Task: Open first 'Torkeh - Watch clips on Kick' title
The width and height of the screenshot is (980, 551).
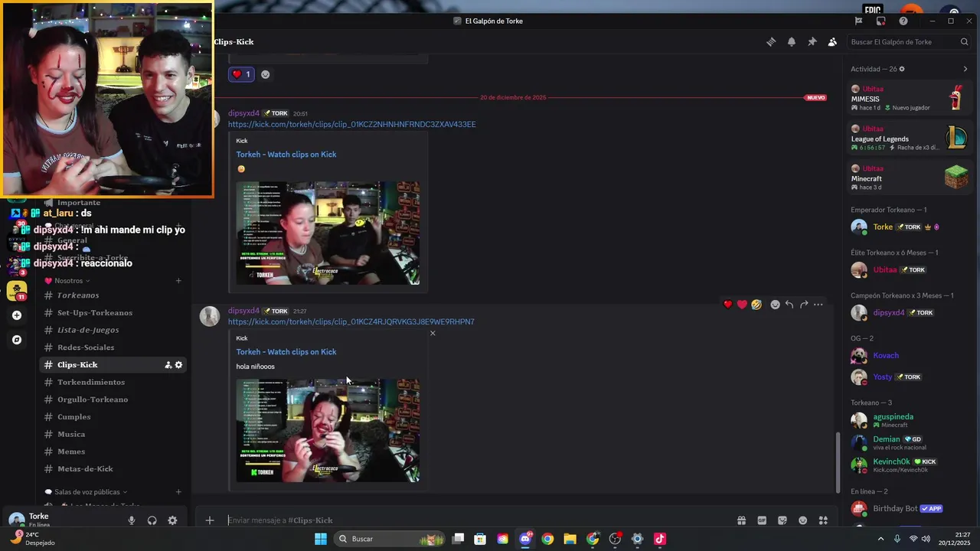Action: [x=286, y=155]
